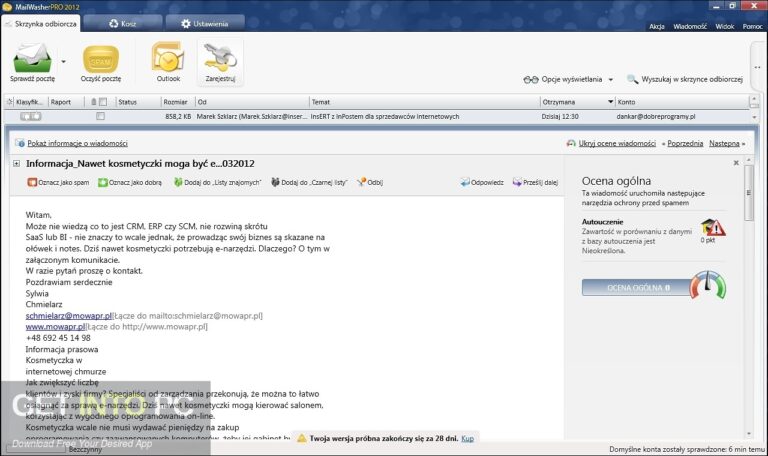Viewport: 768px width, 456px height.
Task: Go to Następna message
Action: pos(724,144)
